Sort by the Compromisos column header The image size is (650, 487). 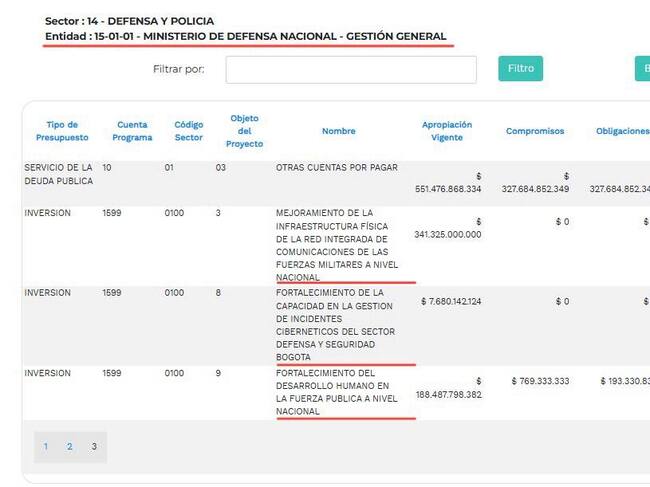click(534, 131)
